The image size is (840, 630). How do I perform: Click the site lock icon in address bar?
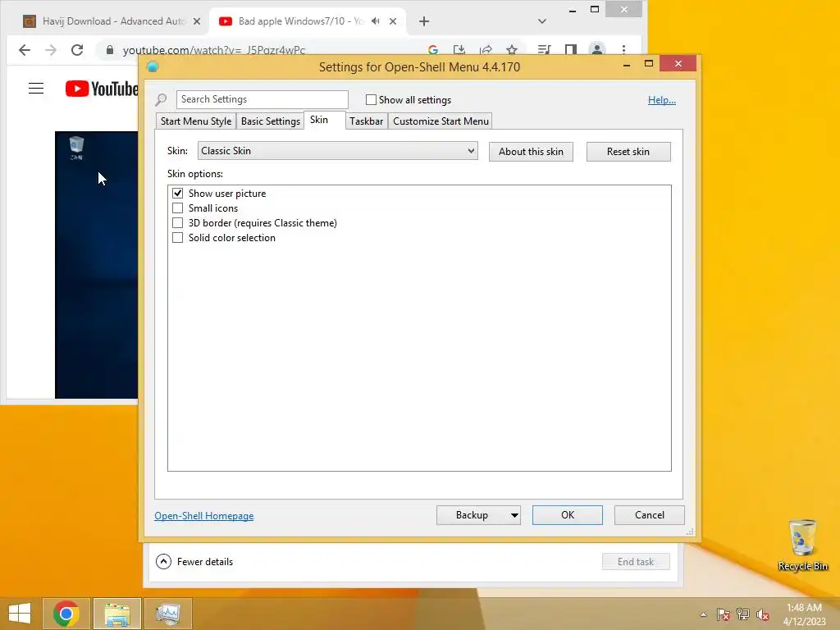pyautogui.click(x=110, y=50)
